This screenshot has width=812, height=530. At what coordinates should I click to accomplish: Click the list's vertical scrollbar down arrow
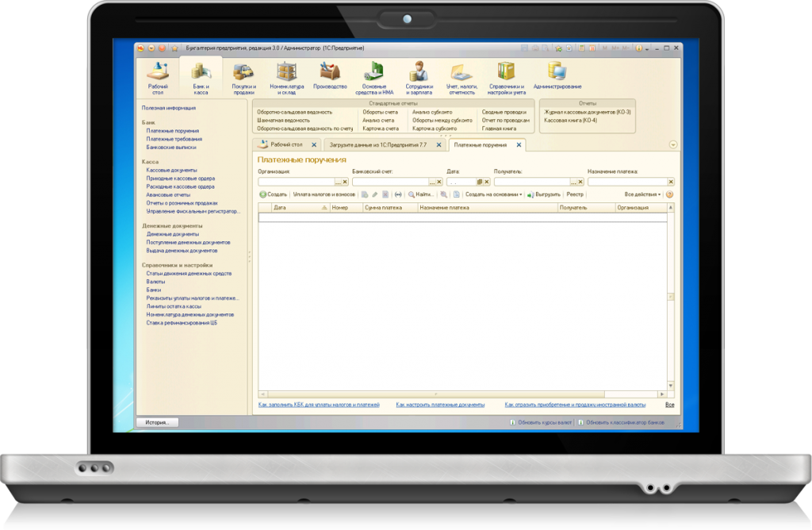point(671,386)
